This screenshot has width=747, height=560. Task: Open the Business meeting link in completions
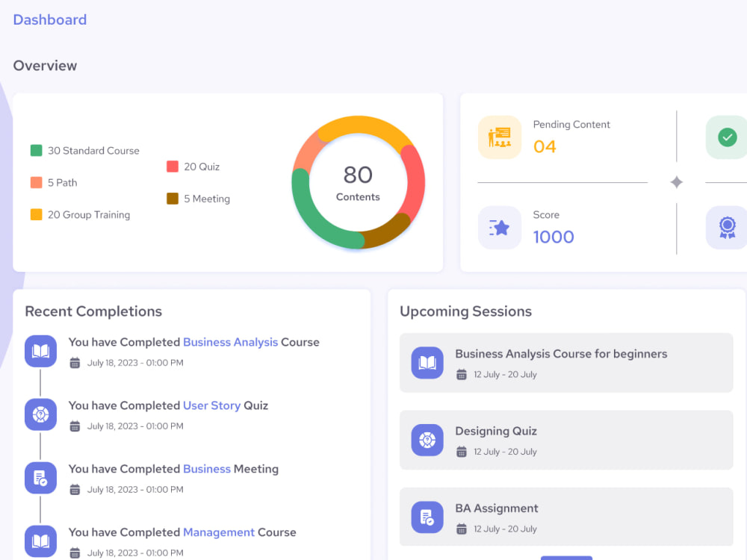(207, 469)
